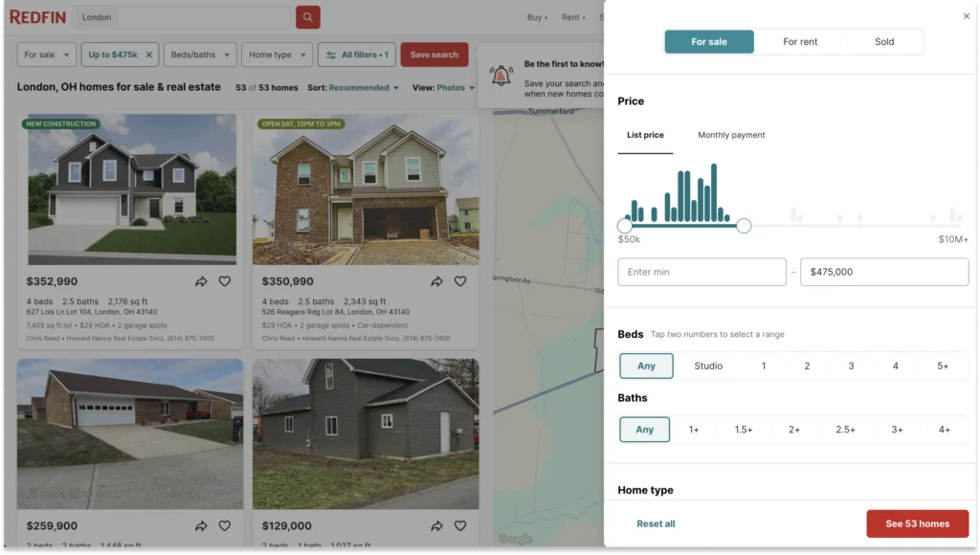Click the Enter min price input field
This screenshot has height=555, width=980.
702,272
